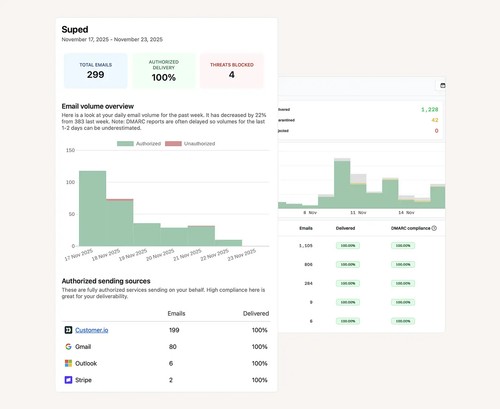
Task: Click the Gmail Google icon
Action: (x=68, y=347)
